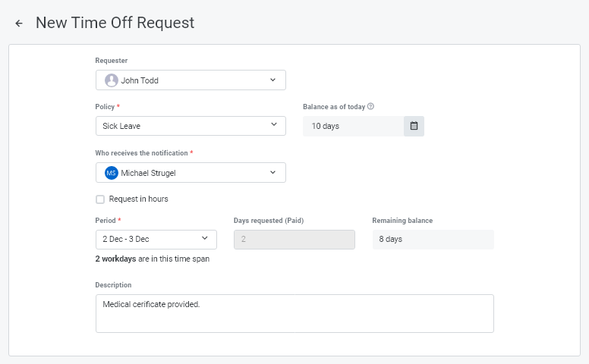The height and width of the screenshot is (364, 589).
Task: Expand the notification recipient dropdown chevron
Action: point(273,173)
